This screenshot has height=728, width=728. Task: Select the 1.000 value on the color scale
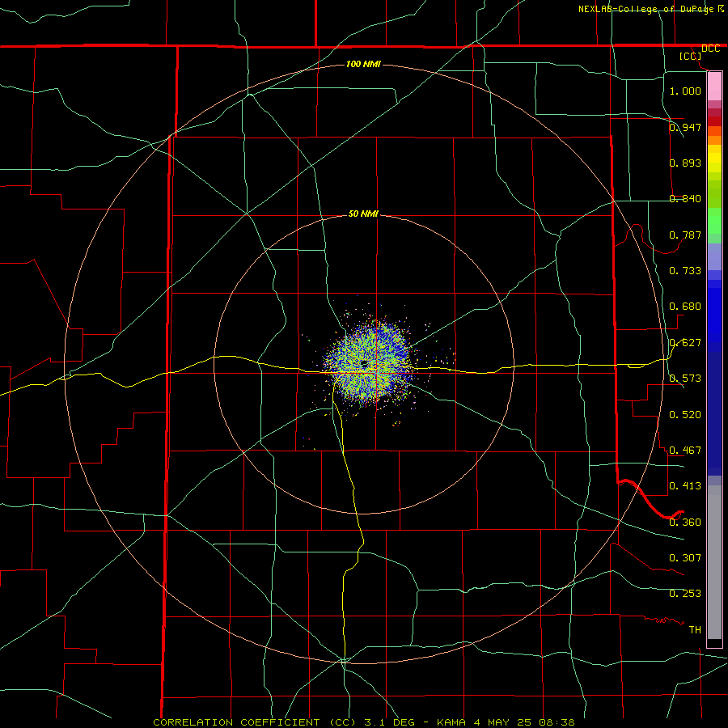tap(685, 91)
